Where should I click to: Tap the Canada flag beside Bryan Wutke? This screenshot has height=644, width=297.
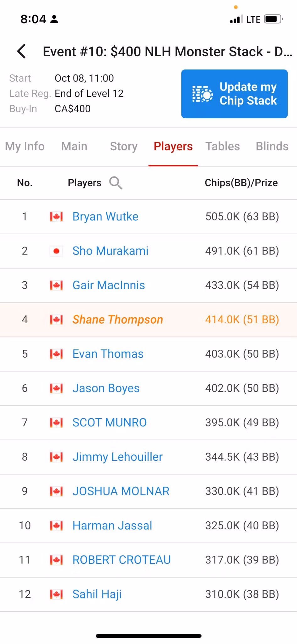point(57,217)
